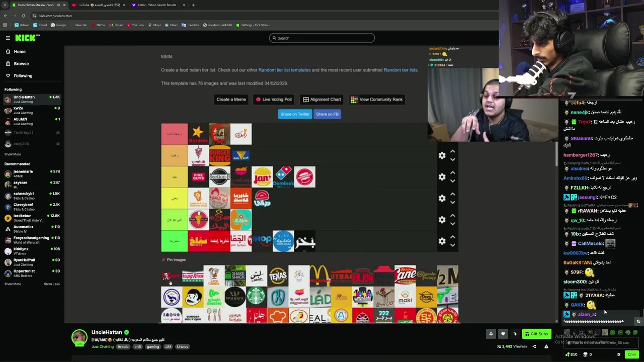Open the browser apps grid shortcut

[x=6, y=25]
